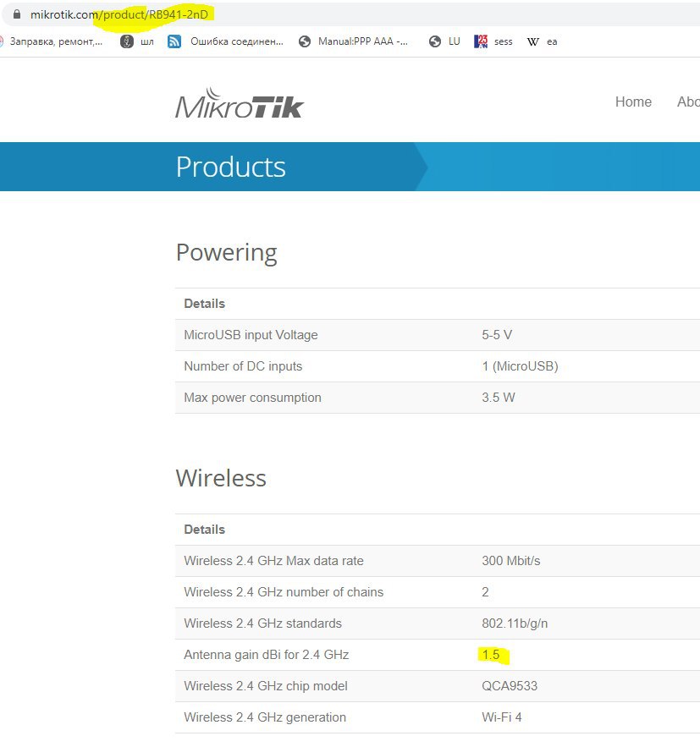Screen dimensions: 700x747
Task: Click the Wireless section heading
Action: [221, 478]
